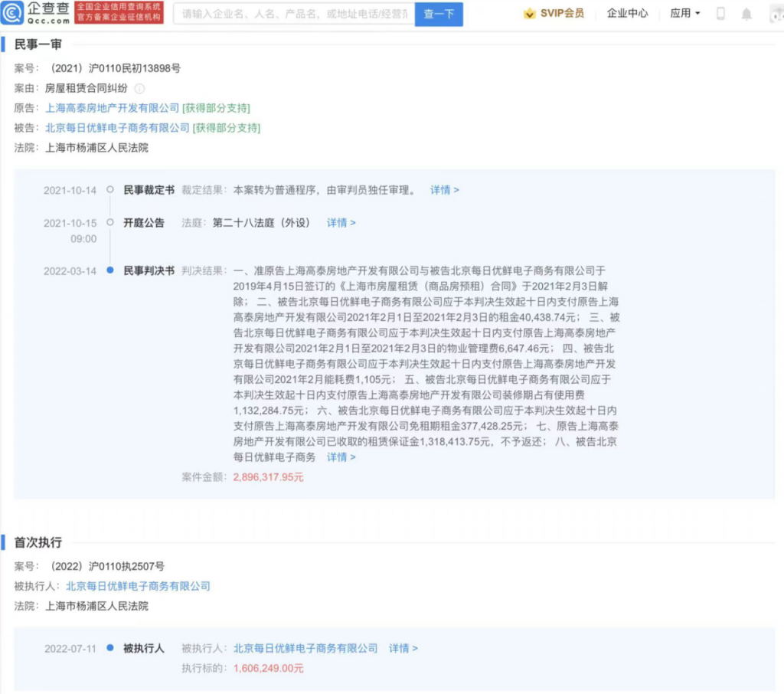
Task: Expand 详情 for the 民事裁定书 entry
Action: point(444,190)
